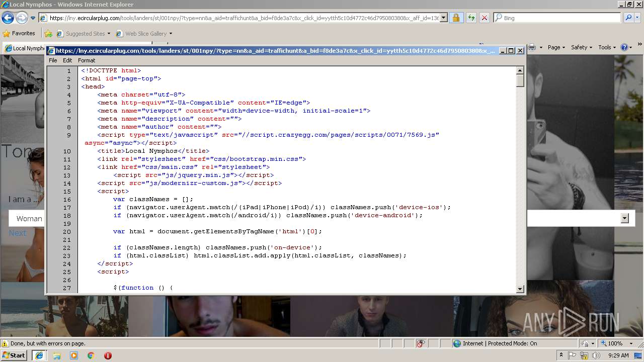Open the Tools menu

tap(607, 47)
